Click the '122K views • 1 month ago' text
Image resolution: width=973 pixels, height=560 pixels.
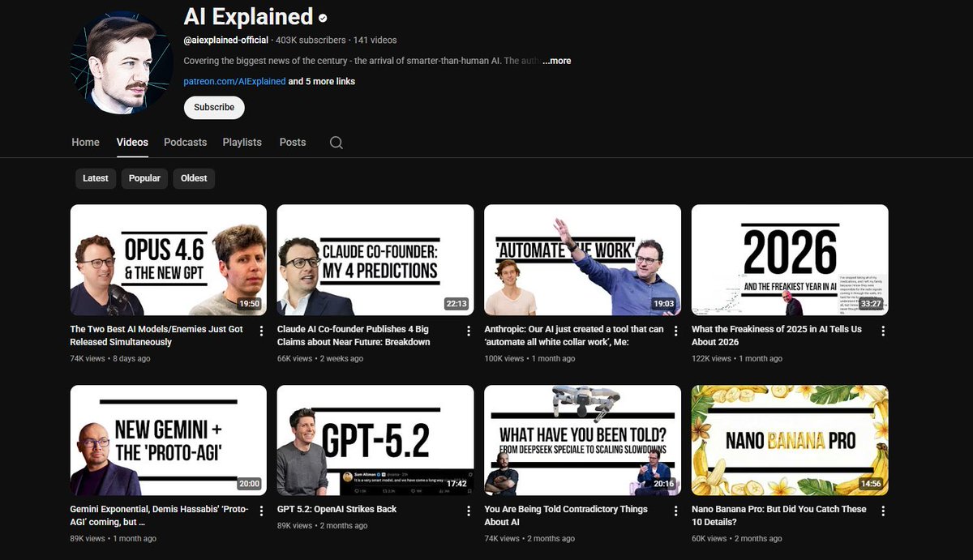(x=737, y=358)
